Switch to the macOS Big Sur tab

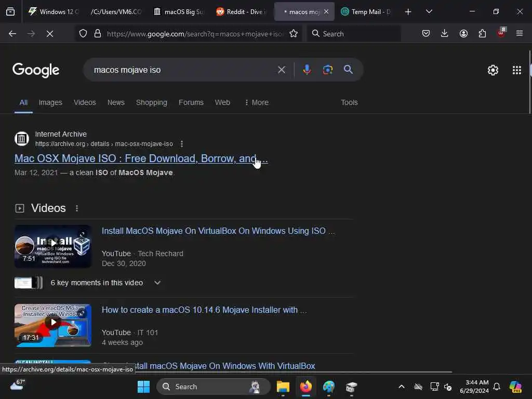click(x=179, y=12)
